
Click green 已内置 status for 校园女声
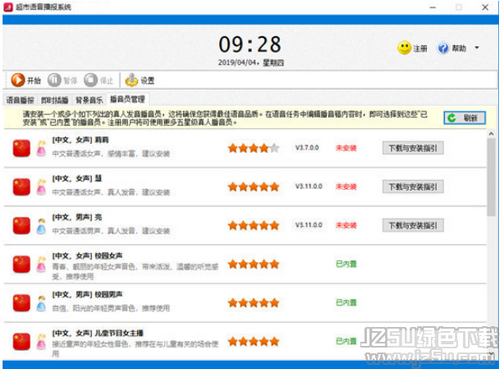point(346,264)
